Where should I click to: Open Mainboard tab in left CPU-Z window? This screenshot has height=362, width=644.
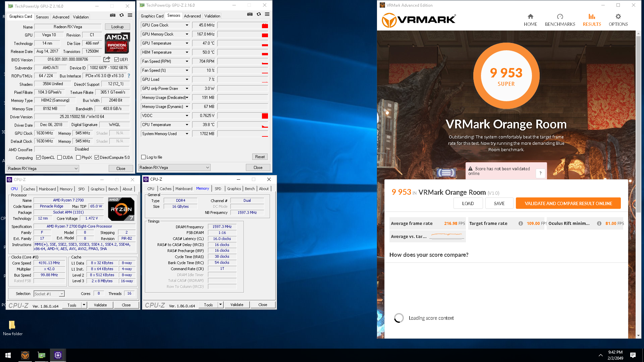[47, 189]
